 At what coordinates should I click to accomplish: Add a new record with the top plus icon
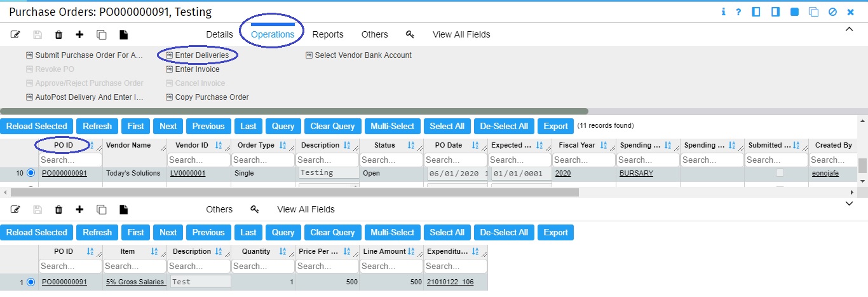(79, 34)
